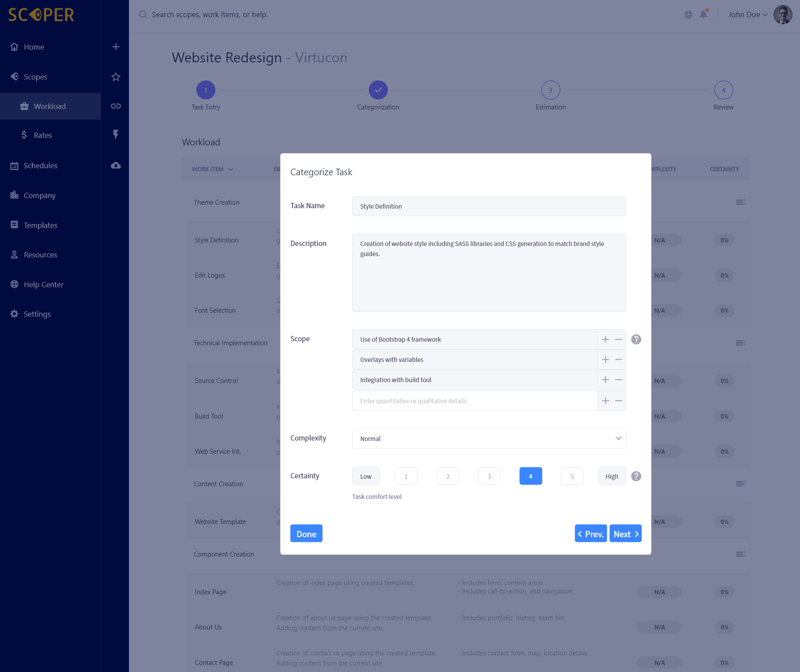The width and height of the screenshot is (800, 672).
Task: Select certainty level 2
Action: [x=448, y=476]
